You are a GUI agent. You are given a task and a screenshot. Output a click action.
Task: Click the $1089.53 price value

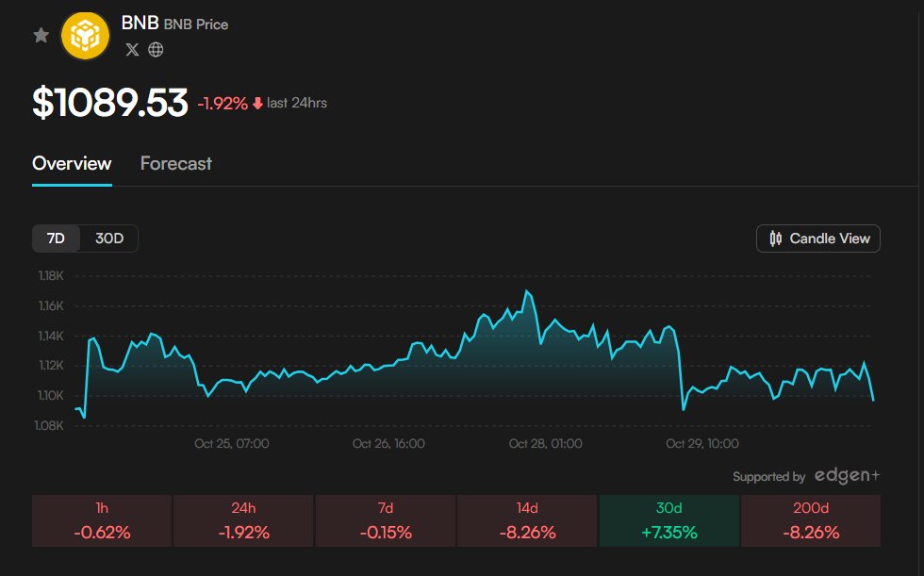pyautogui.click(x=110, y=103)
